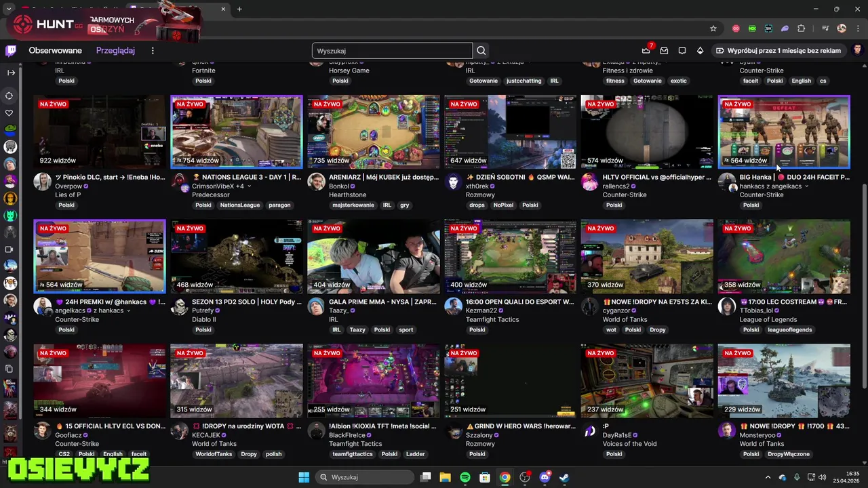
Task: Click the Predecessor category link
Action: click(x=211, y=195)
